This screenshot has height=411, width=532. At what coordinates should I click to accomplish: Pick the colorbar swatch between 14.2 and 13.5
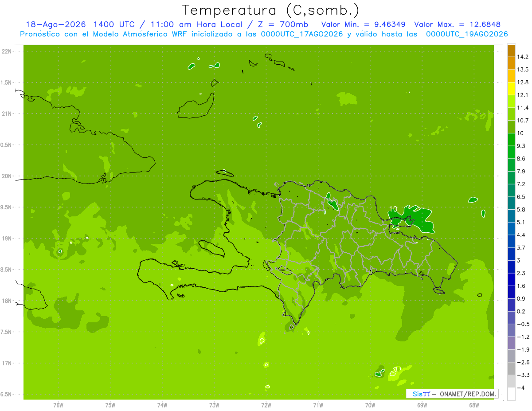tap(511, 63)
